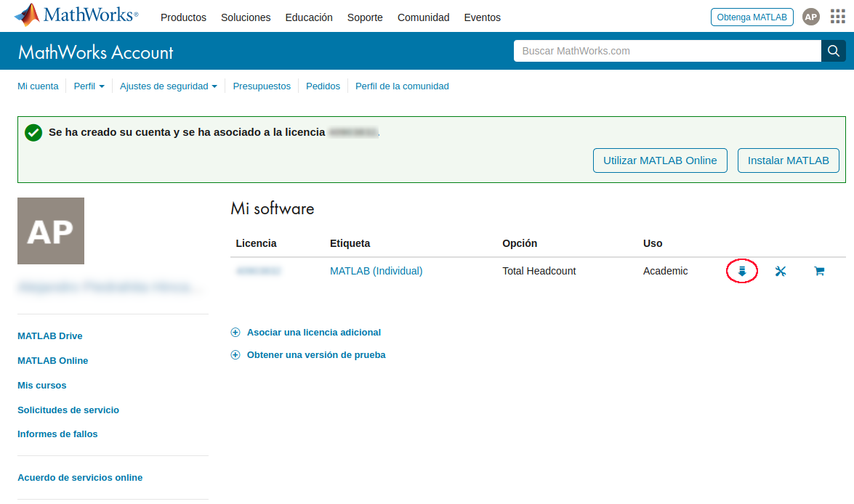Image resolution: width=854 pixels, height=504 pixels.
Task: Open the Soporte menu
Action: (x=365, y=17)
